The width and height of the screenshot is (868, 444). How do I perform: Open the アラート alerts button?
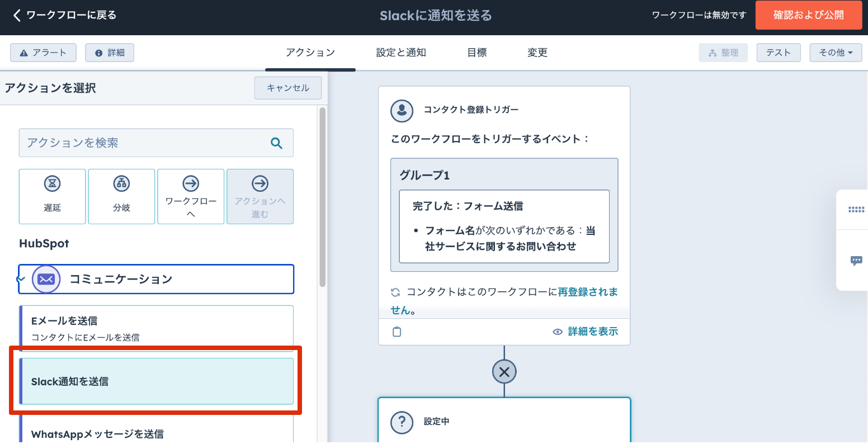pyautogui.click(x=43, y=53)
